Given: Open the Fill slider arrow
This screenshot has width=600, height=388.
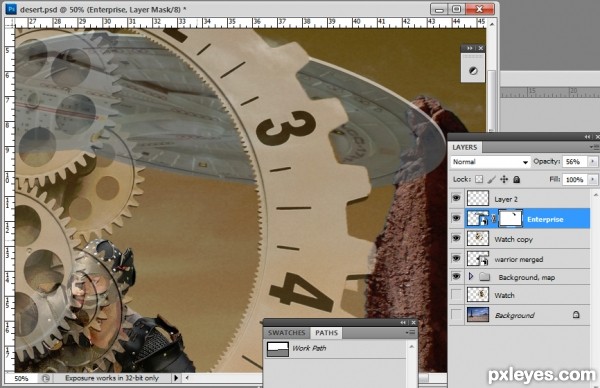Looking at the screenshot, I should tap(593, 179).
